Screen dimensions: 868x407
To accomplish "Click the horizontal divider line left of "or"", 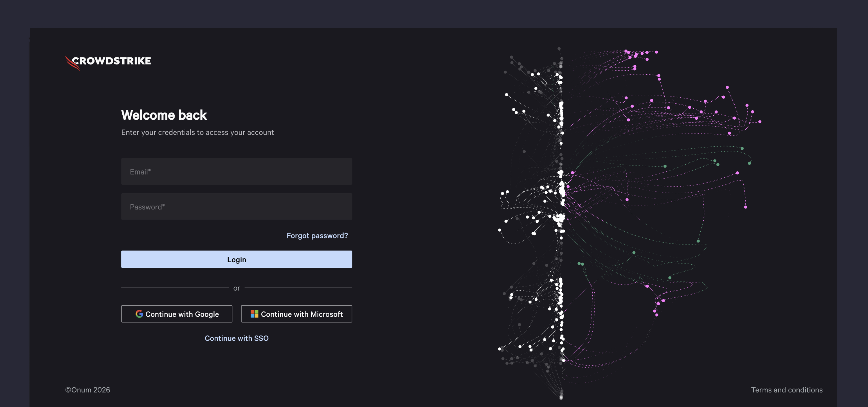I will [175, 288].
